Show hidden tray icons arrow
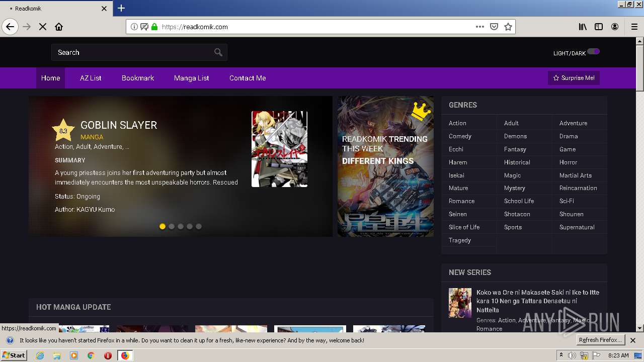This screenshot has height=362, width=644. tap(561, 355)
